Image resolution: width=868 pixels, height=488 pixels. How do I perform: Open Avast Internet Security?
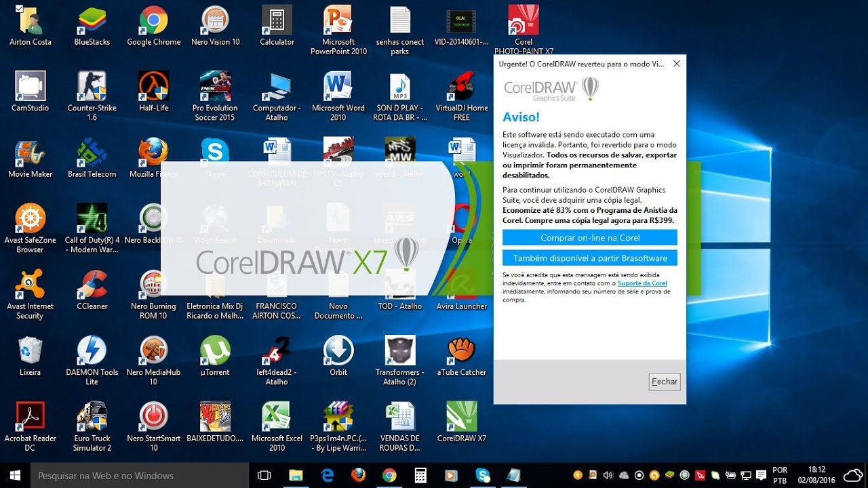[30, 295]
